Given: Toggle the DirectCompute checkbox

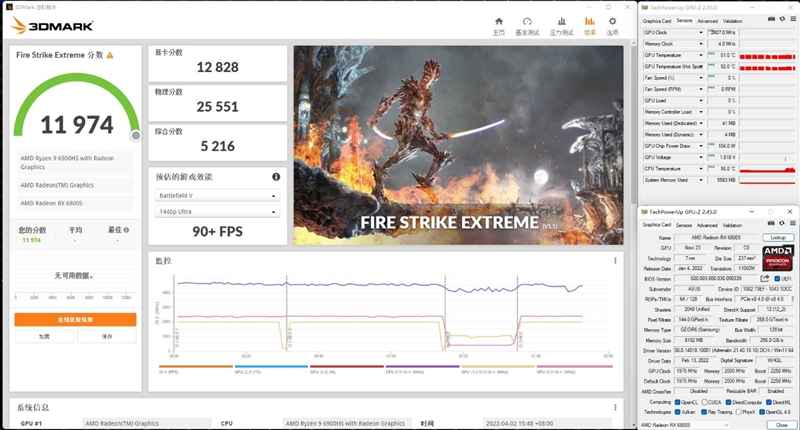Looking at the screenshot, I should (x=729, y=402).
